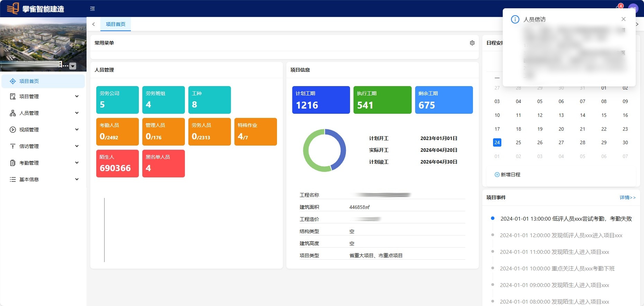
Task: Open project switcher dropdown under the photo
Action: click(x=73, y=66)
